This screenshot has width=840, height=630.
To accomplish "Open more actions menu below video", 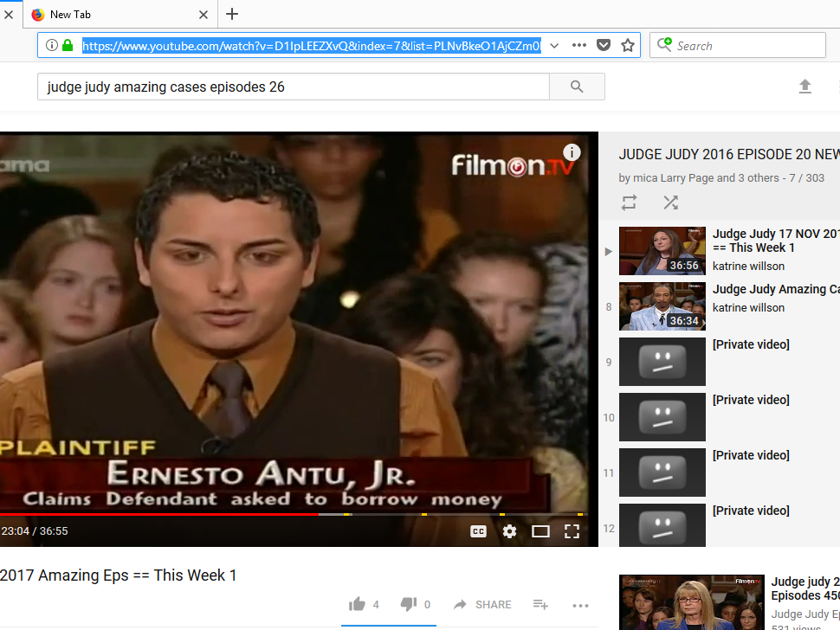I will 580,605.
